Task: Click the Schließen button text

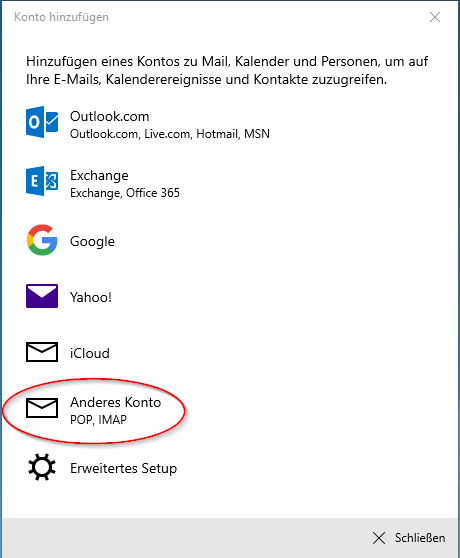Action: [420, 538]
